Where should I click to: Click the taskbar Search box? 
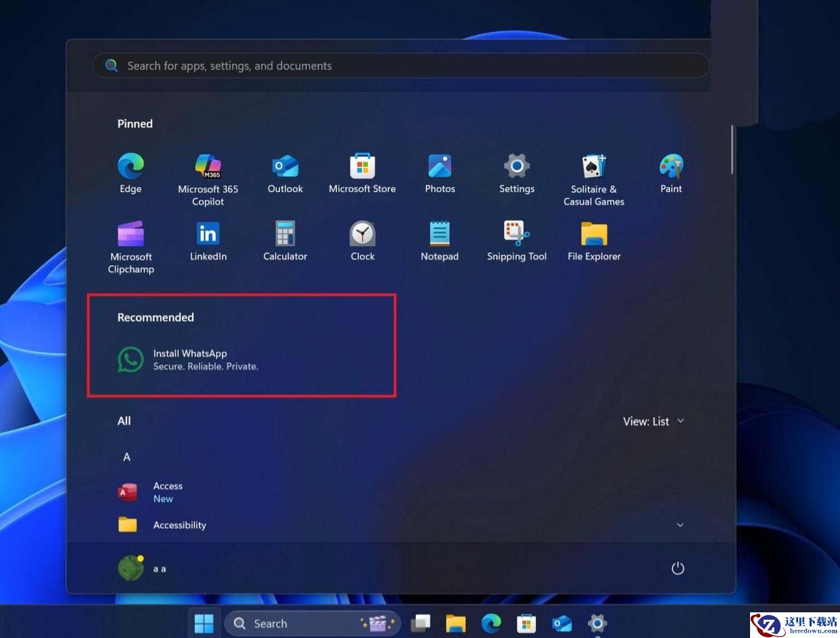[312, 623]
